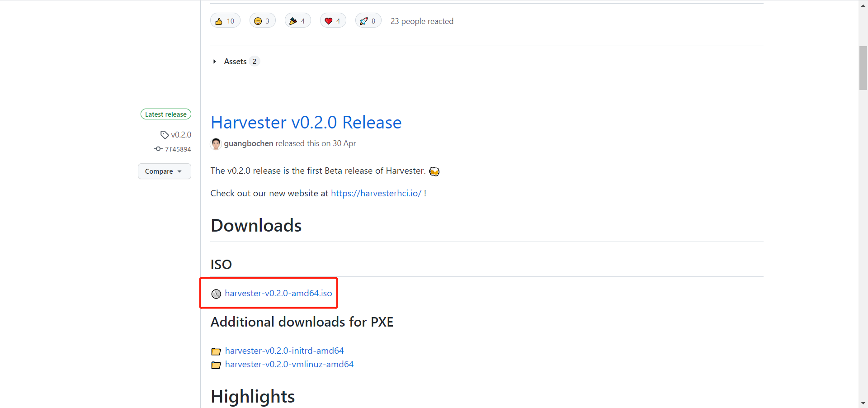Click the Highlights heading
The height and width of the screenshot is (408, 868).
tap(253, 396)
